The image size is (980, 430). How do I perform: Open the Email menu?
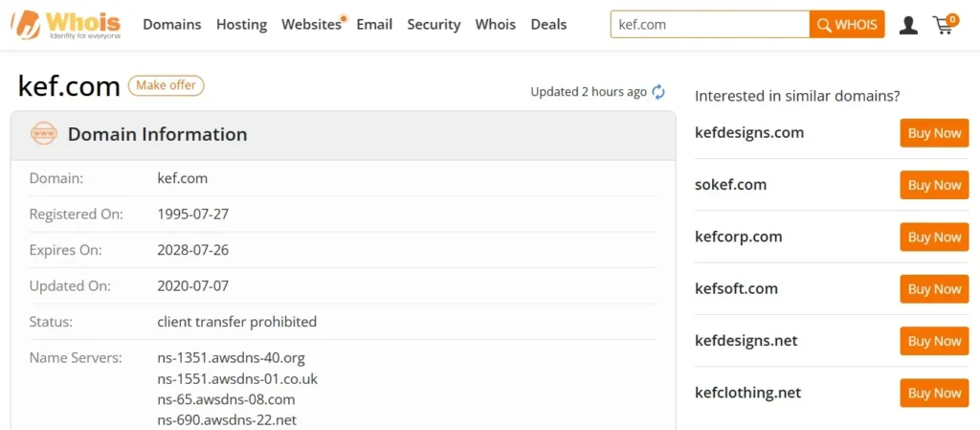[x=374, y=24]
